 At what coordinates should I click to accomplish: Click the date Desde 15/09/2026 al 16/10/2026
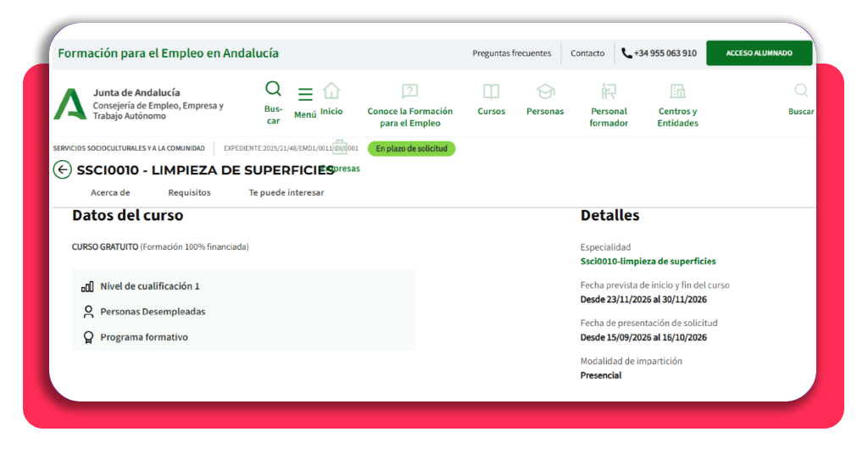tap(643, 337)
